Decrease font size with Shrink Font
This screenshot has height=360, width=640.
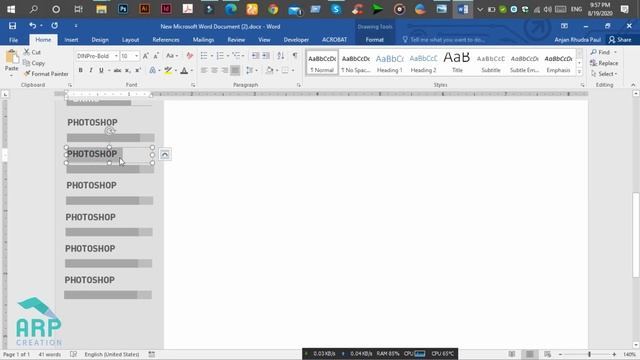[x=156, y=56]
